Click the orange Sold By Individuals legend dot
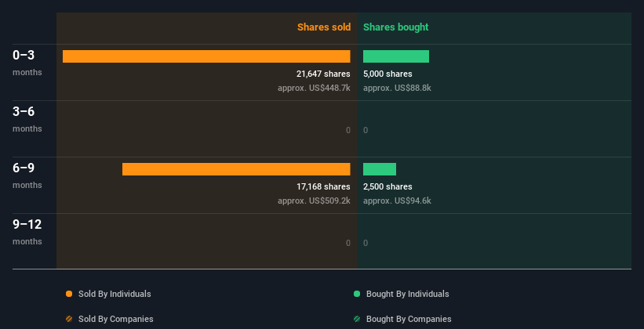Viewport: 644px width, 329px height. point(69,294)
